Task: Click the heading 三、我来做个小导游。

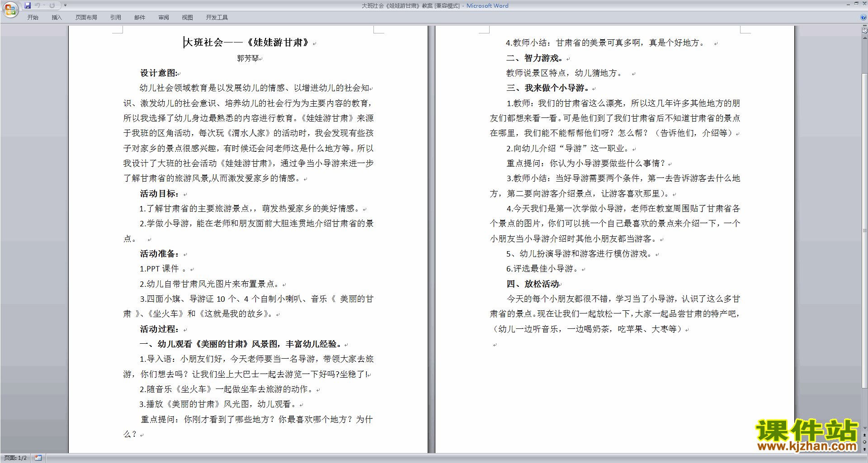Action: tap(548, 88)
